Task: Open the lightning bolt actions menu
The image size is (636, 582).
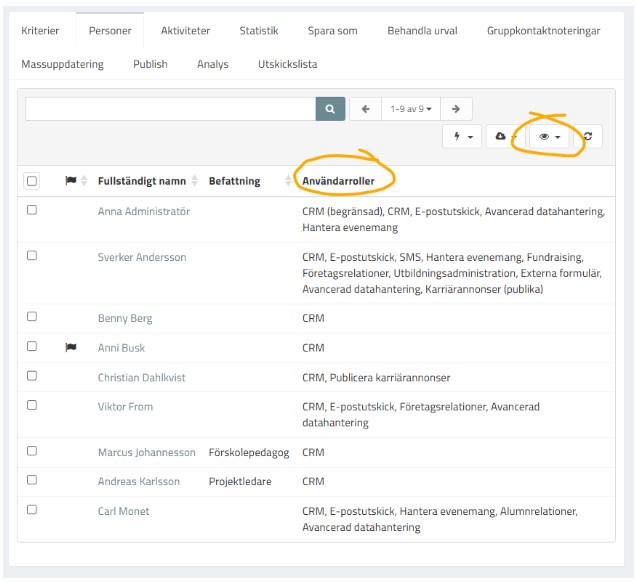Action: coord(462,137)
